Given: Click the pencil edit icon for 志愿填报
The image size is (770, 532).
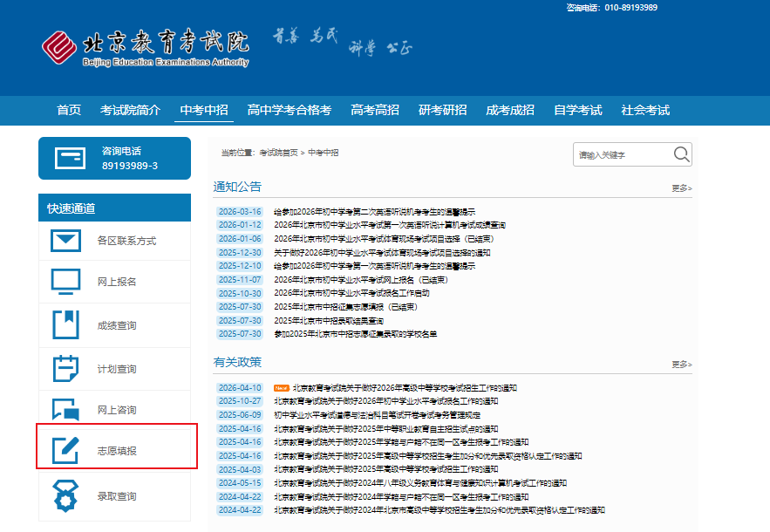Looking at the screenshot, I should (66, 450).
